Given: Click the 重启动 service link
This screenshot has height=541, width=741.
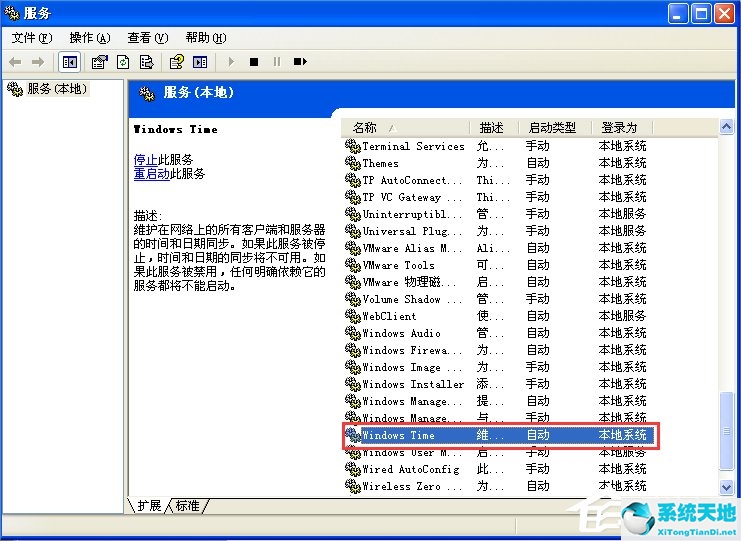Looking at the screenshot, I should coord(151,174).
